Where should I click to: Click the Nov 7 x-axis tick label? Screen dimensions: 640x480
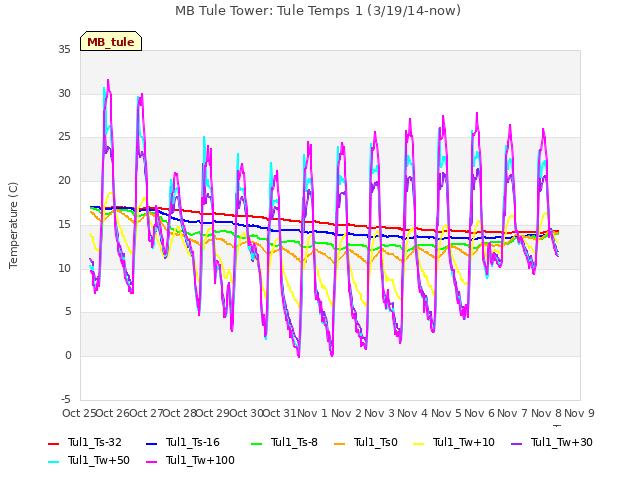[x=513, y=413]
